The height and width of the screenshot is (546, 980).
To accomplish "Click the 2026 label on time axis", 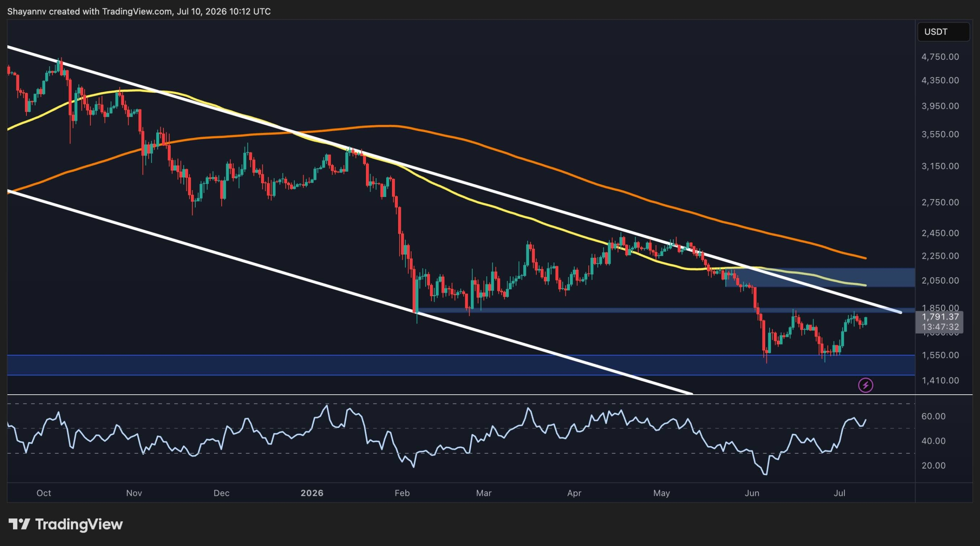I will coord(312,493).
